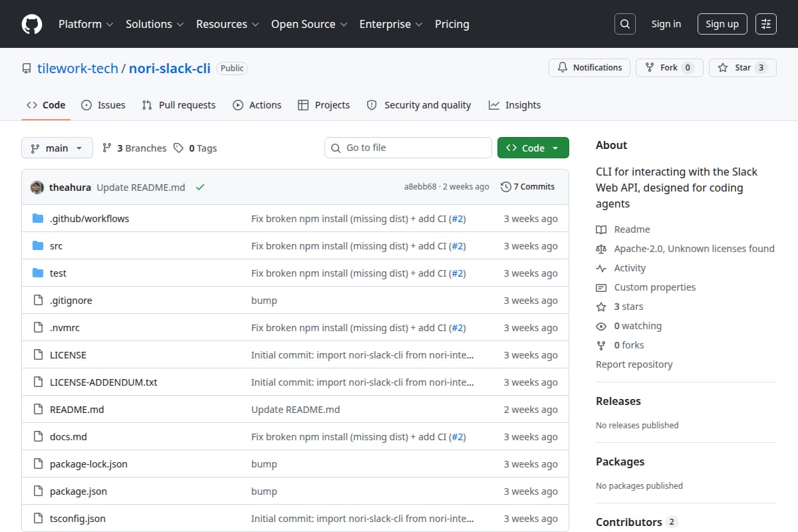Switch to the Pull requests tab

point(179,105)
